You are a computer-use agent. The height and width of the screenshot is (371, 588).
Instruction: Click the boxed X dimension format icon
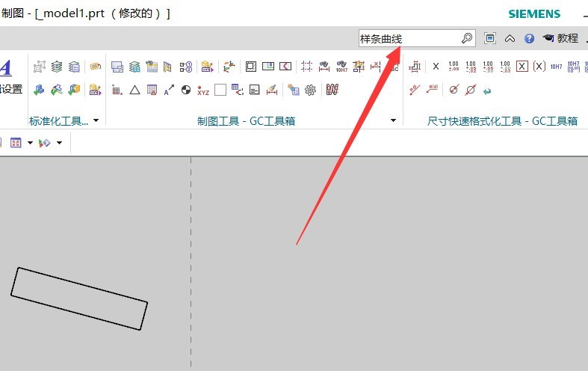click(522, 67)
